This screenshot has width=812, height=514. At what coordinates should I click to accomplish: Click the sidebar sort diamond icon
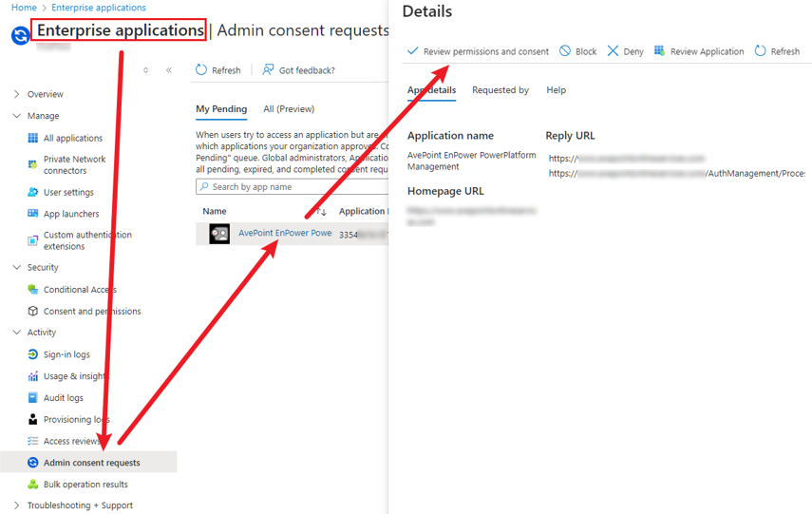[146, 70]
